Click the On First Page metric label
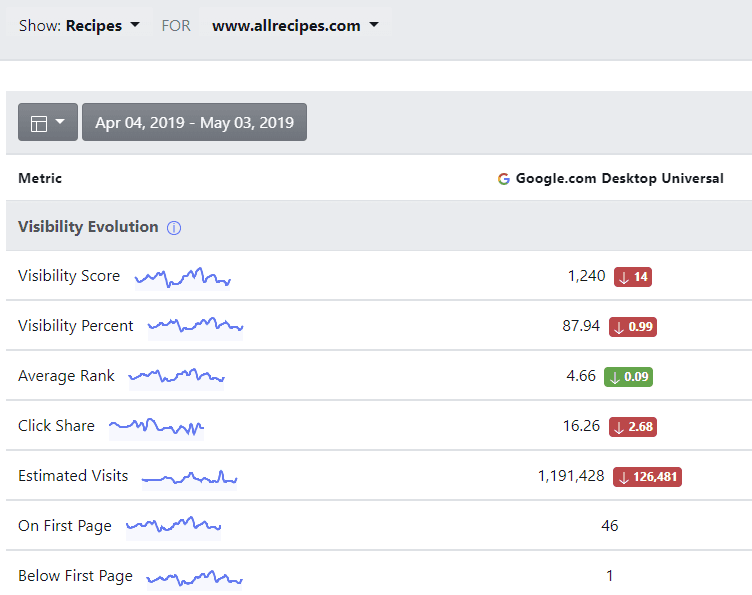 [65, 526]
